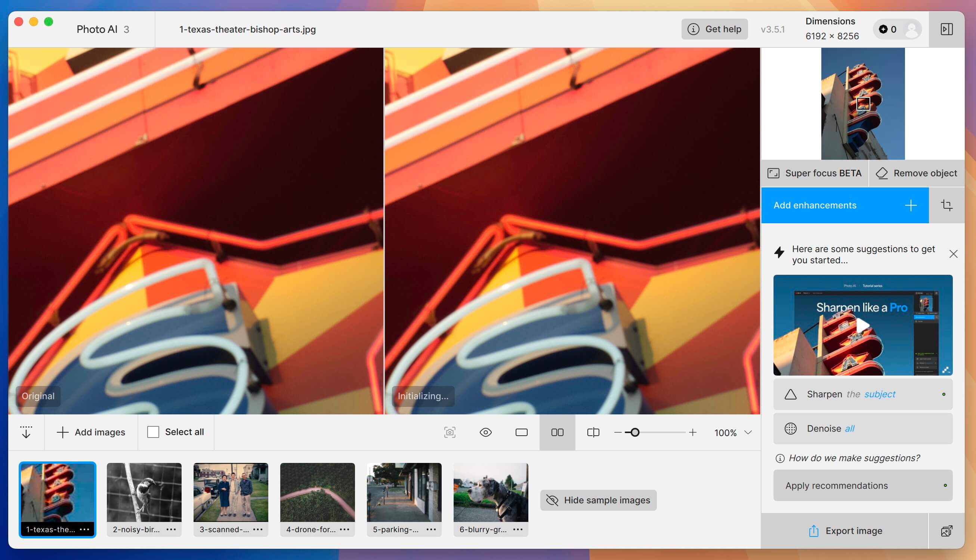Open the batch export images icon
The width and height of the screenshot is (976, 560).
coord(947,531)
